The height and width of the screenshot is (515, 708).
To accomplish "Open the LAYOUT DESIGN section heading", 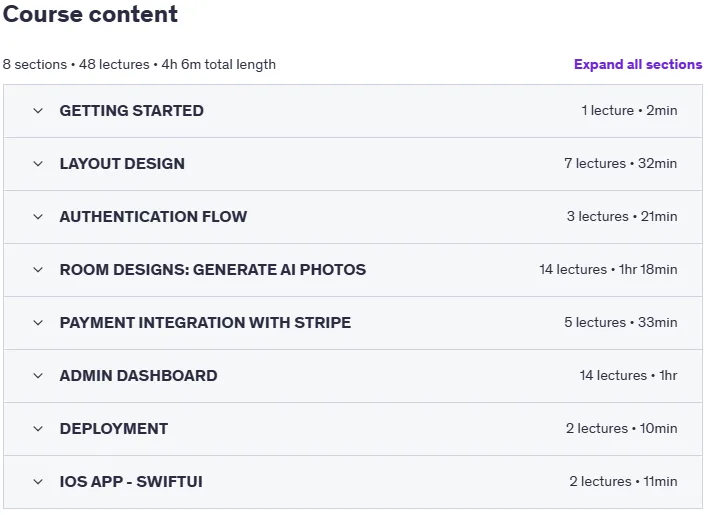I will pyautogui.click(x=122, y=163).
